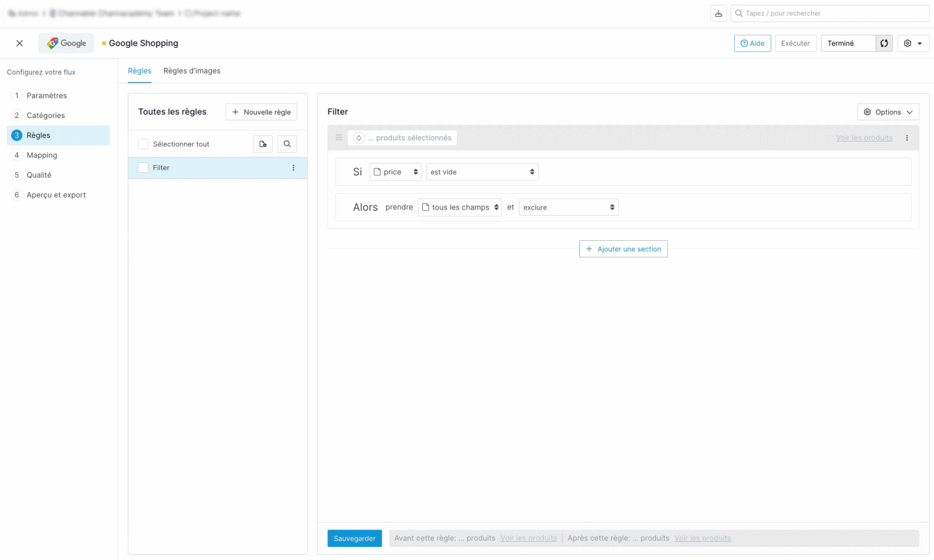Open the price field dropdown
Image resolution: width=934 pixels, height=560 pixels.
pyautogui.click(x=395, y=172)
